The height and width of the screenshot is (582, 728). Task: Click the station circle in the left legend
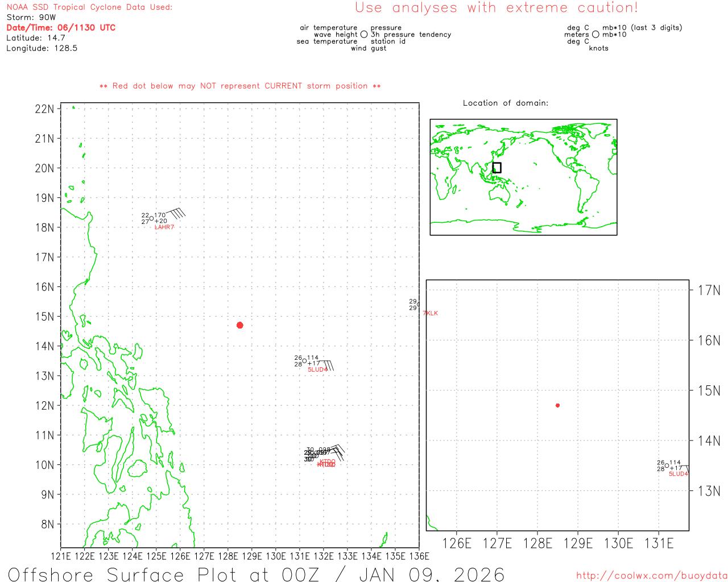tap(364, 35)
